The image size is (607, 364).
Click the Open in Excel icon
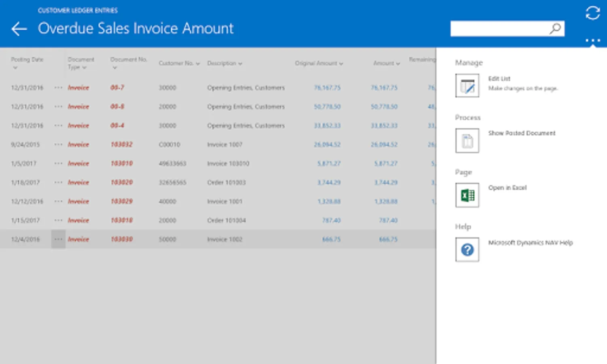(467, 195)
